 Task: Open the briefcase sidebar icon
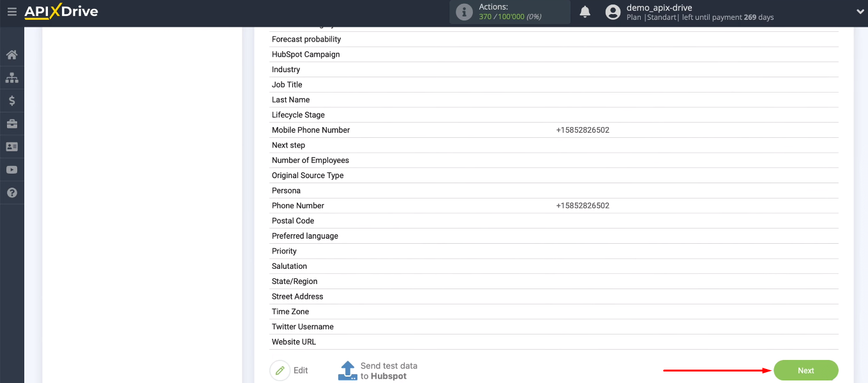(x=11, y=124)
